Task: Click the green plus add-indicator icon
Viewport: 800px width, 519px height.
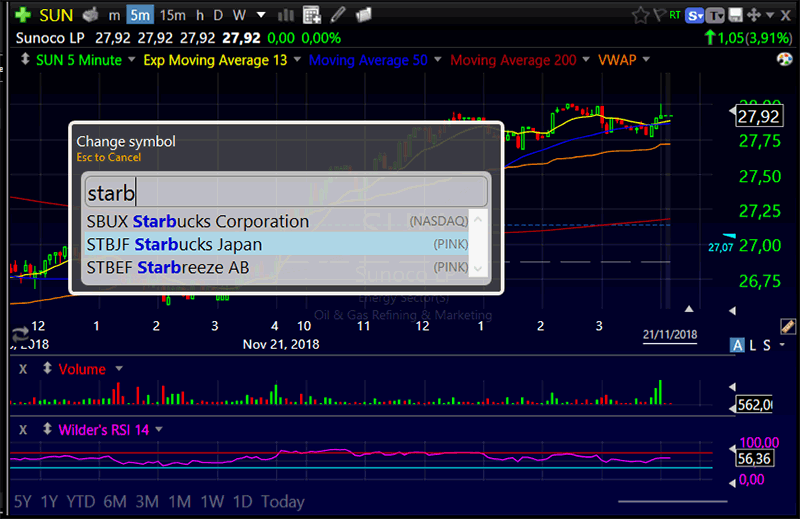Action: tap(22, 15)
